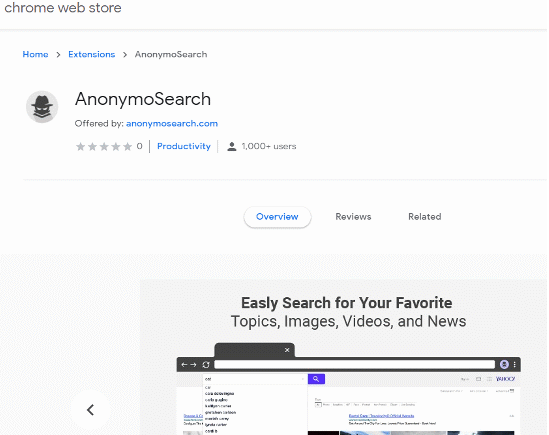Click the first rating star
Viewport: 549px width, 435px height.
tap(81, 146)
